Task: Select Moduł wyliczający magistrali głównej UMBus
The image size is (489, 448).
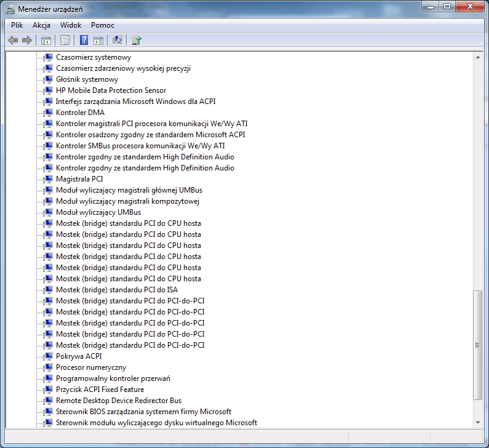Action: [129, 190]
